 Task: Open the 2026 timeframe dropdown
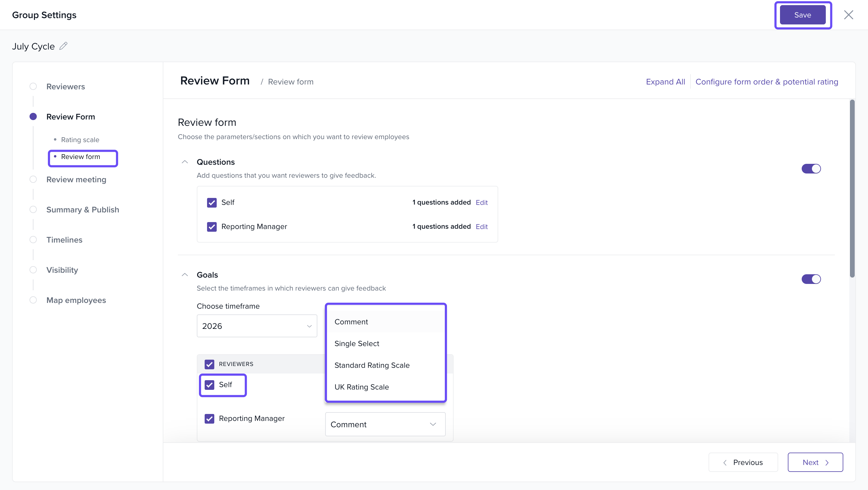(x=257, y=326)
